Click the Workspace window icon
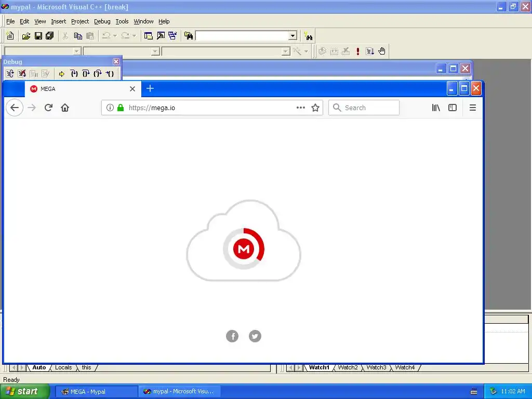This screenshot has width=532, height=399. coord(148,36)
